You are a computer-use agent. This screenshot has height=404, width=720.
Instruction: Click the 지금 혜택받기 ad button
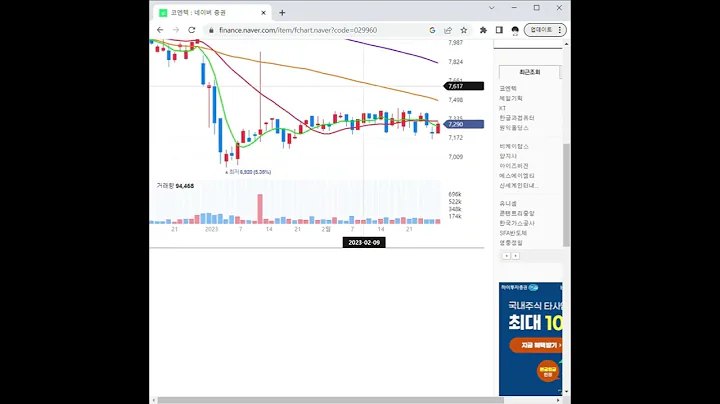pos(536,345)
